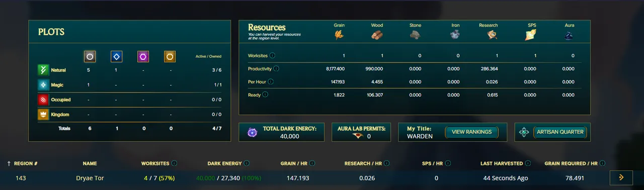Screen dimensions: 644x190
Task: Click the 44 Seconds Ago harvest value
Action: pyautogui.click(x=505, y=178)
